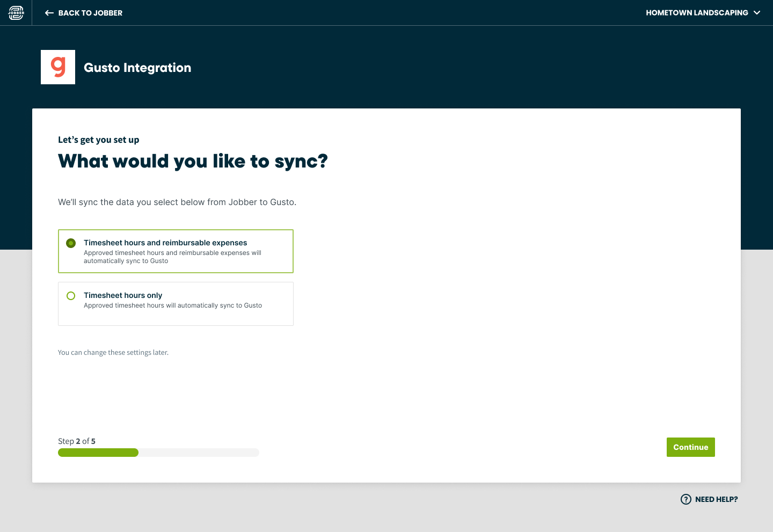
Task: Go back via Back to Jobber link
Action: point(84,13)
